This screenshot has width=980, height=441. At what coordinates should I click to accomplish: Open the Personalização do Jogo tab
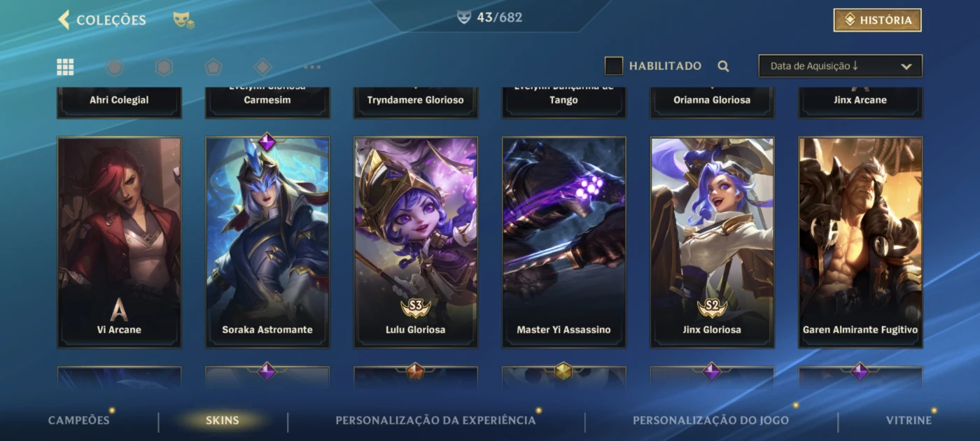(x=710, y=420)
